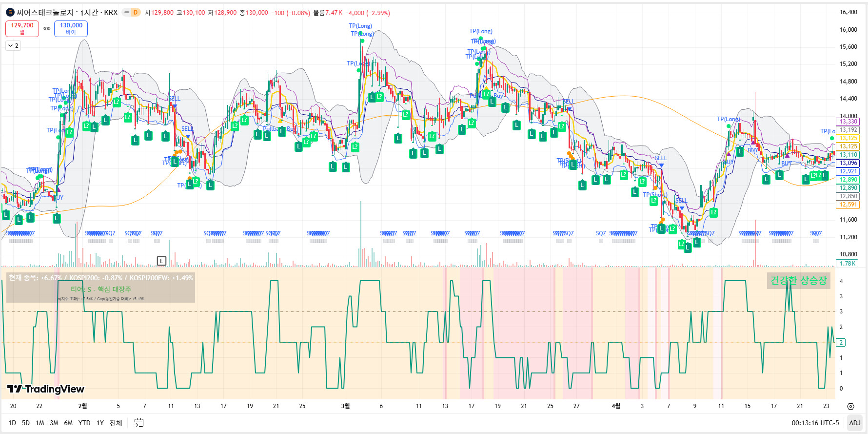Click the 12,921 price label

(848, 171)
